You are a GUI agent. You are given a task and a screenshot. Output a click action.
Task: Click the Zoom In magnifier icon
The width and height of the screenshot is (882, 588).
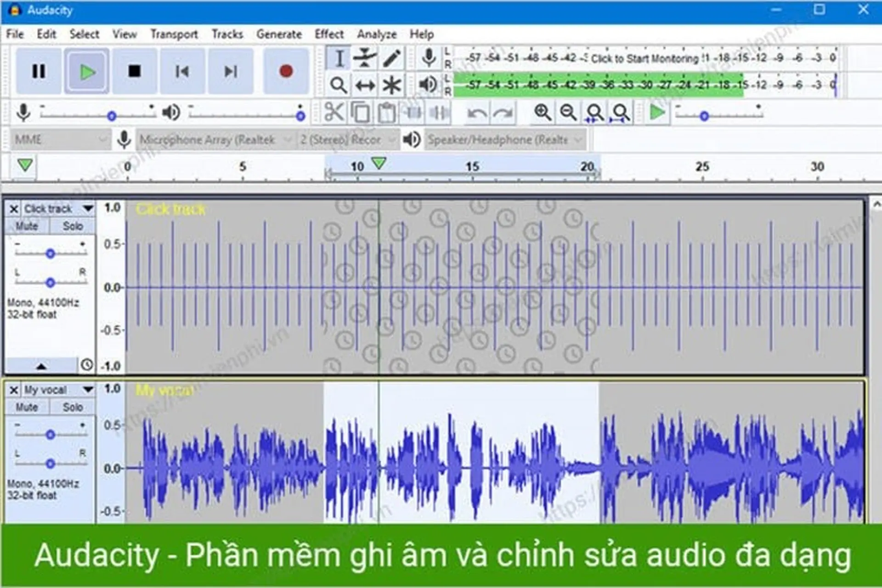coord(542,112)
